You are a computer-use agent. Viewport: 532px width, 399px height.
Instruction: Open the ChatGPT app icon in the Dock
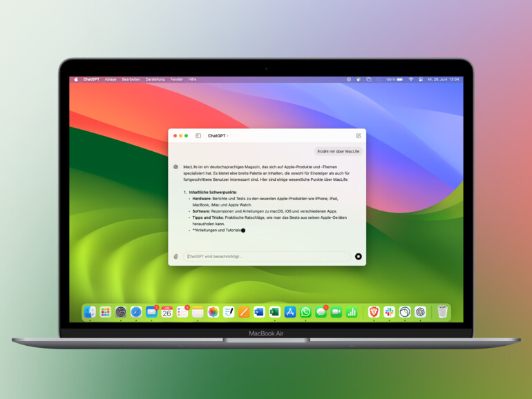(x=420, y=312)
